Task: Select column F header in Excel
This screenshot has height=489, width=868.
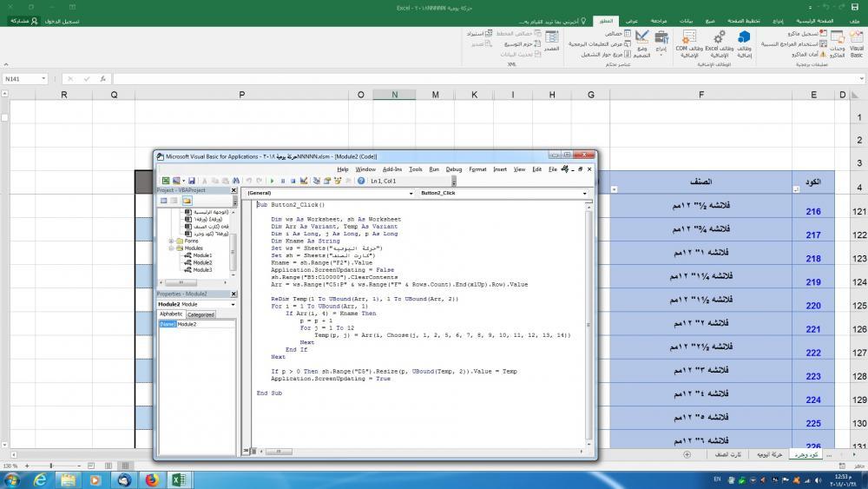Action: point(700,95)
